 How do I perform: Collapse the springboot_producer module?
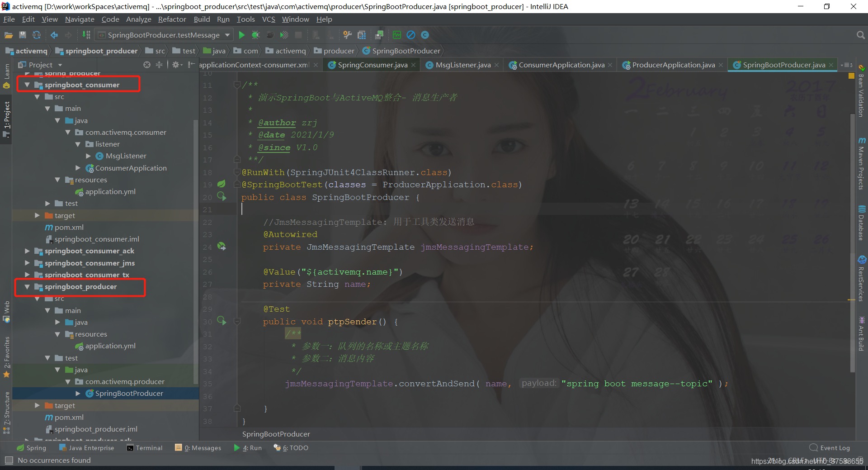(x=27, y=286)
